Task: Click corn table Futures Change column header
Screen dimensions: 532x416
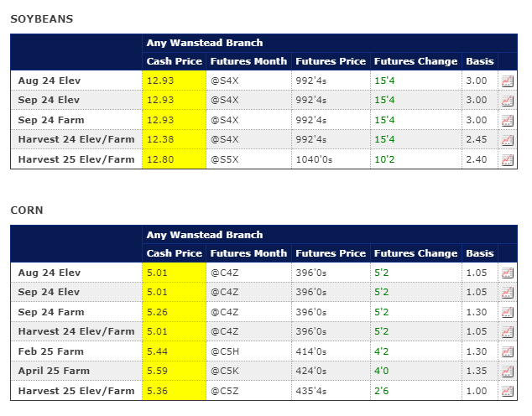Action: click(x=415, y=253)
